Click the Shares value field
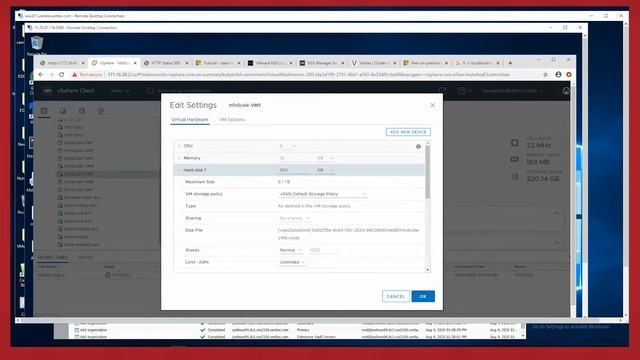Viewport: 640px width, 360px height. pos(324,250)
